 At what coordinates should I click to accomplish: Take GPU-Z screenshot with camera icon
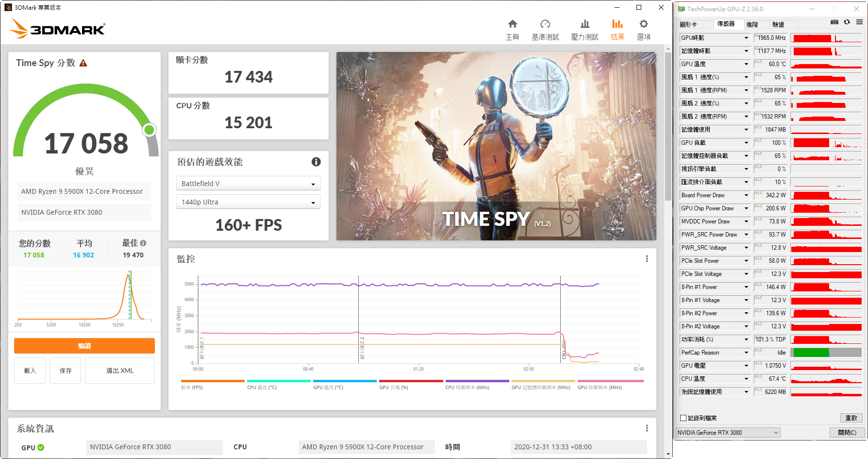(x=834, y=22)
